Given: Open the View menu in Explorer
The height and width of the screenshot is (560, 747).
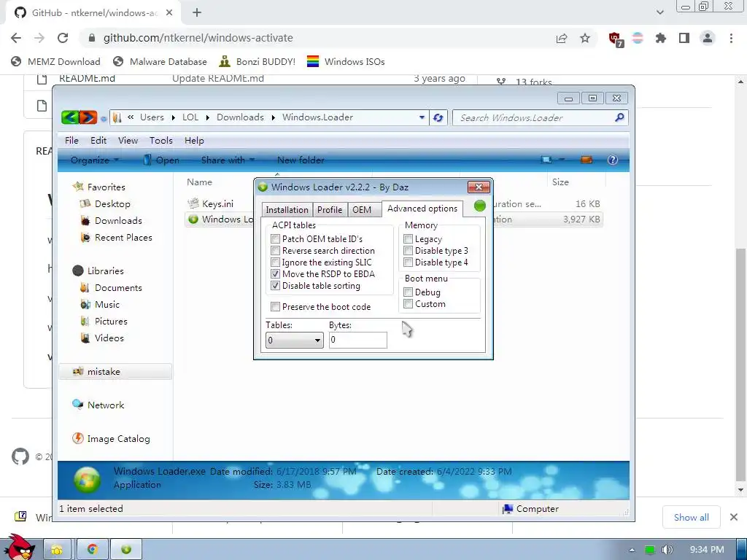Looking at the screenshot, I should 128,141.
